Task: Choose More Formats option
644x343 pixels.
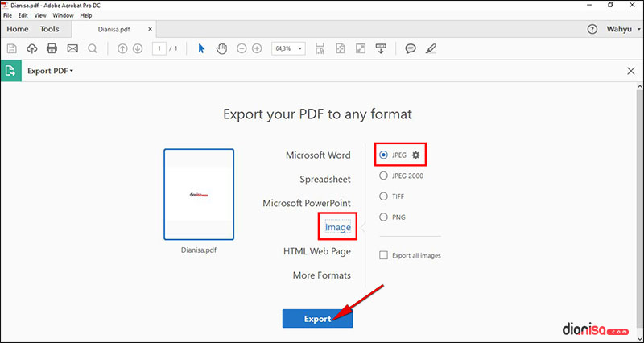Action: pyautogui.click(x=322, y=275)
